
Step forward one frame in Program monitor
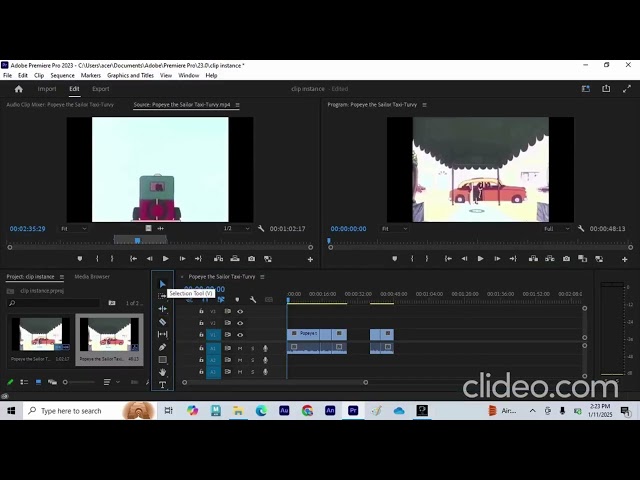point(497,259)
